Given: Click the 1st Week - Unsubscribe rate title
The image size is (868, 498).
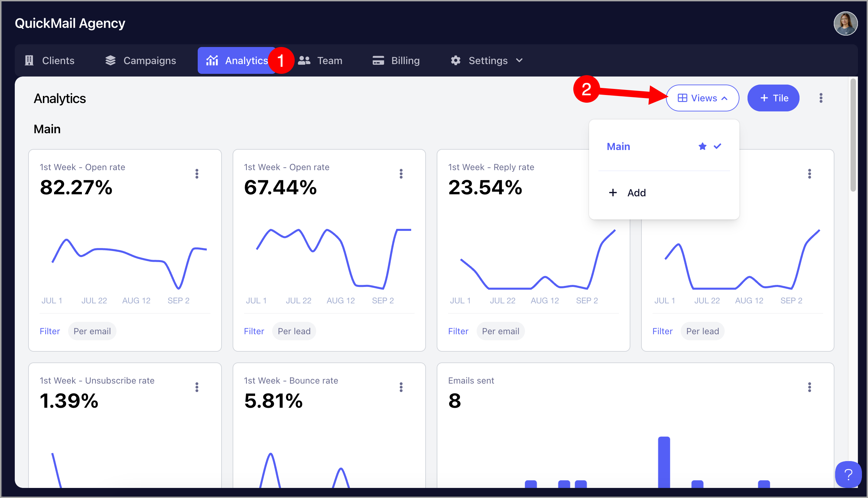Looking at the screenshot, I should [x=97, y=381].
